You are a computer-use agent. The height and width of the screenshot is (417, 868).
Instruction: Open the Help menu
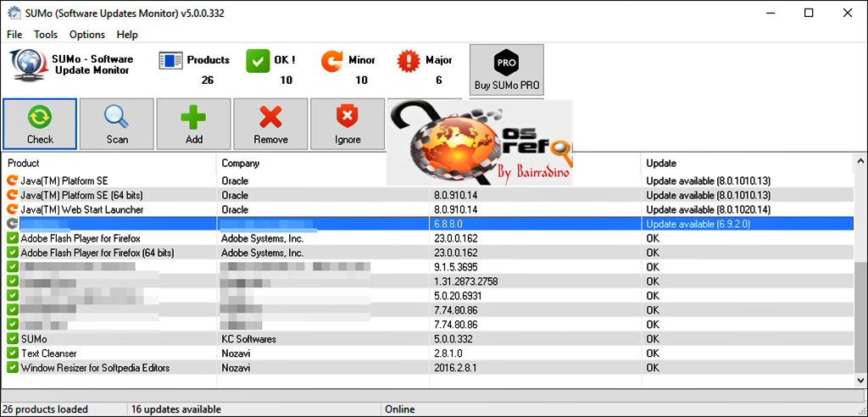click(x=127, y=35)
